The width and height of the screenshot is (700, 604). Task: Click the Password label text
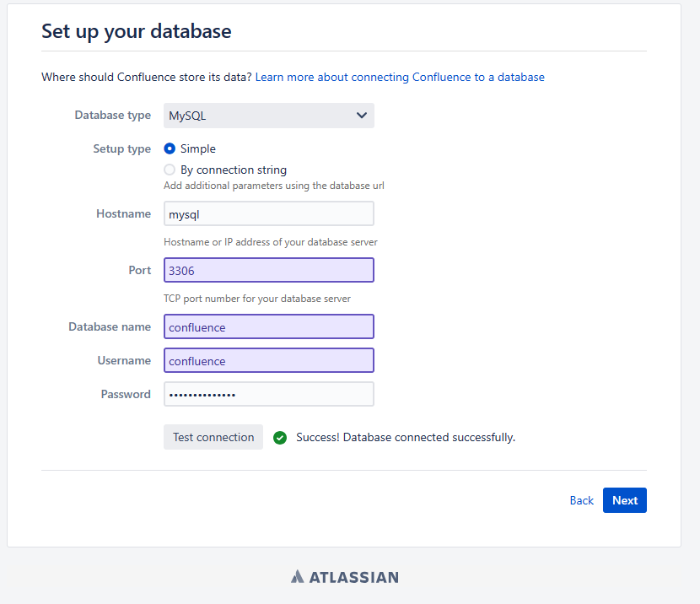click(x=126, y=395)
